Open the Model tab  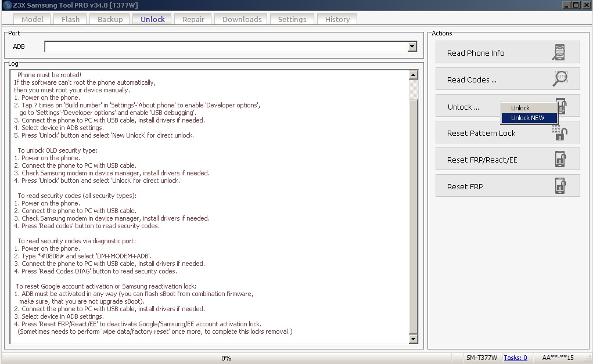tap(32, 19)
